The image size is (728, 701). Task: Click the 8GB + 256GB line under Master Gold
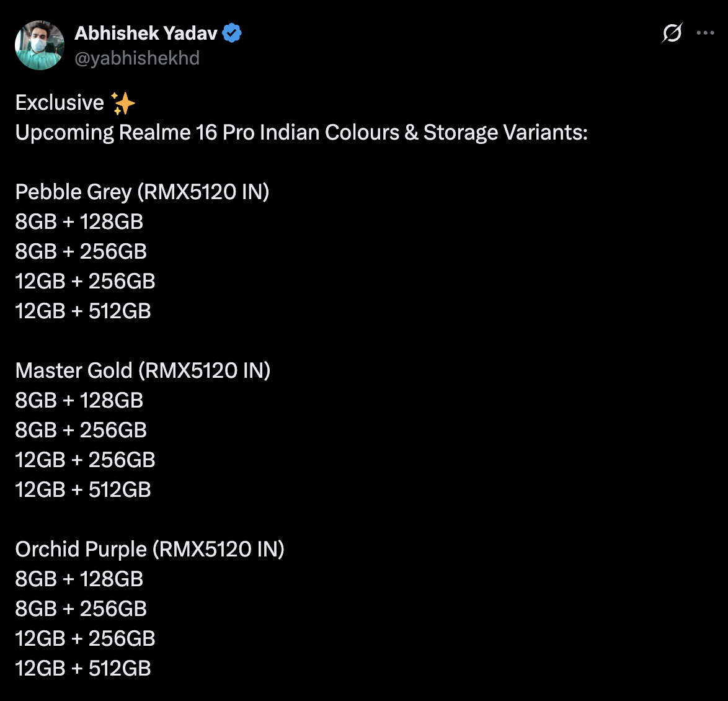click(x=81, y=430)
